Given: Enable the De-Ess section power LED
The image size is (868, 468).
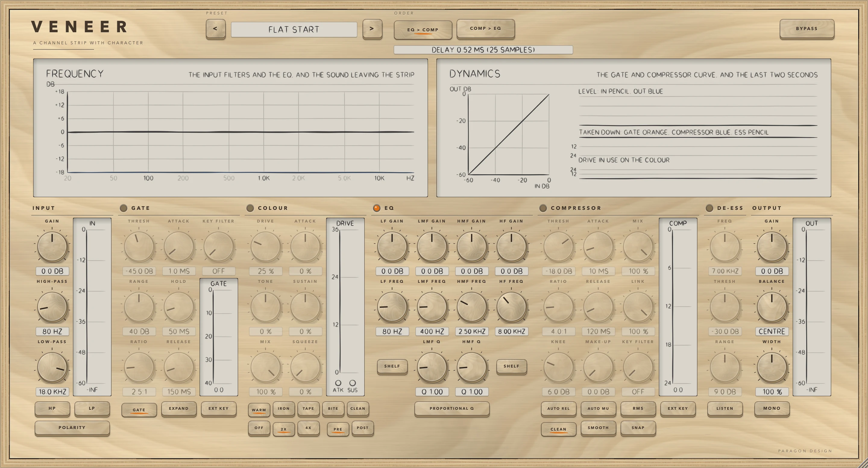Looking at the screenshot, I should tap(709, 208).
